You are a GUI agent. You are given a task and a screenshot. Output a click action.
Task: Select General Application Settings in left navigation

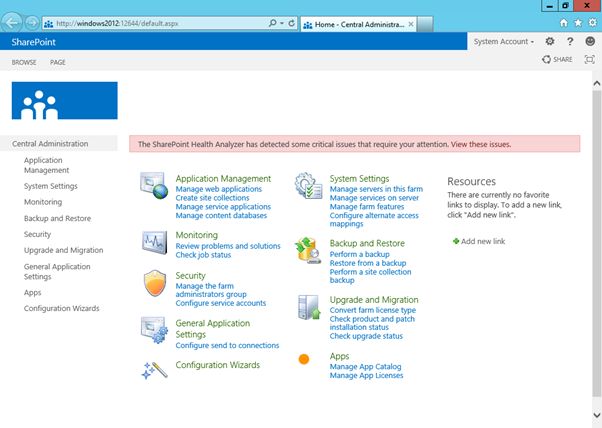pyautogui.click(x=57, y=271)
